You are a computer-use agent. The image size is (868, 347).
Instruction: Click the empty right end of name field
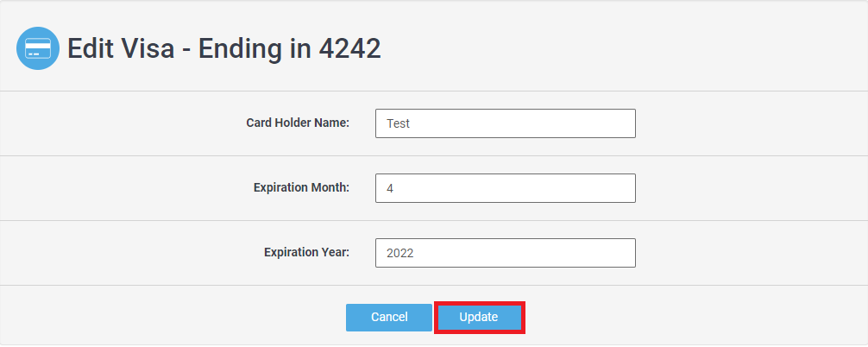click(x=604, y=123)
